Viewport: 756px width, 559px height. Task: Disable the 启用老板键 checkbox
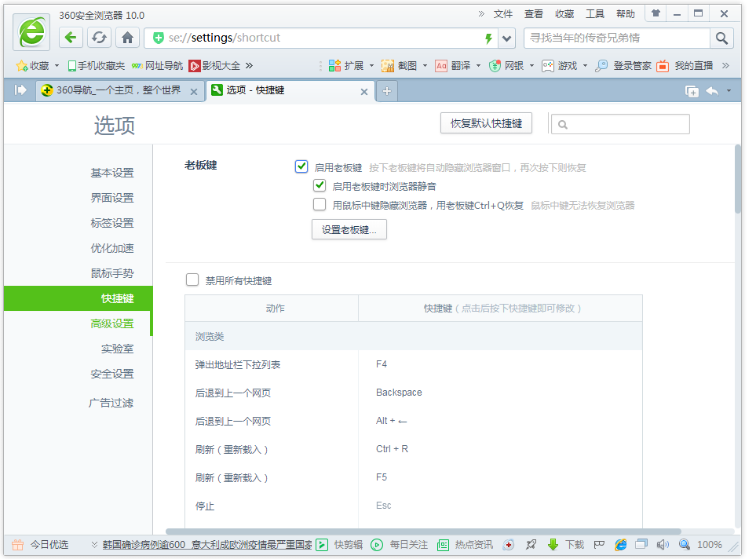301,166
